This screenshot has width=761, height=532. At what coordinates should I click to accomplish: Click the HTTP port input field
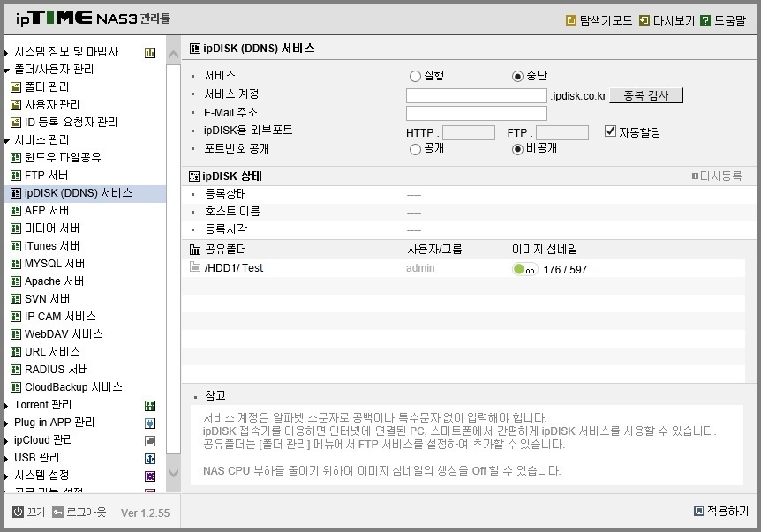(x=469, y=132)
